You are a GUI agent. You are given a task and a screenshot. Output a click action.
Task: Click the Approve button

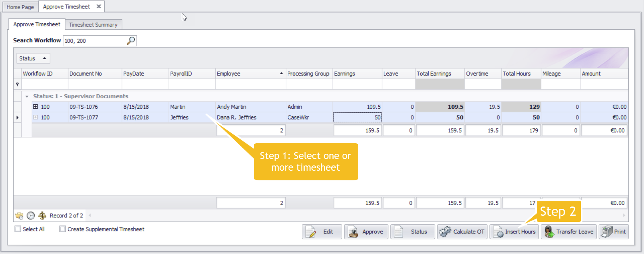click(x=366, y=232)
